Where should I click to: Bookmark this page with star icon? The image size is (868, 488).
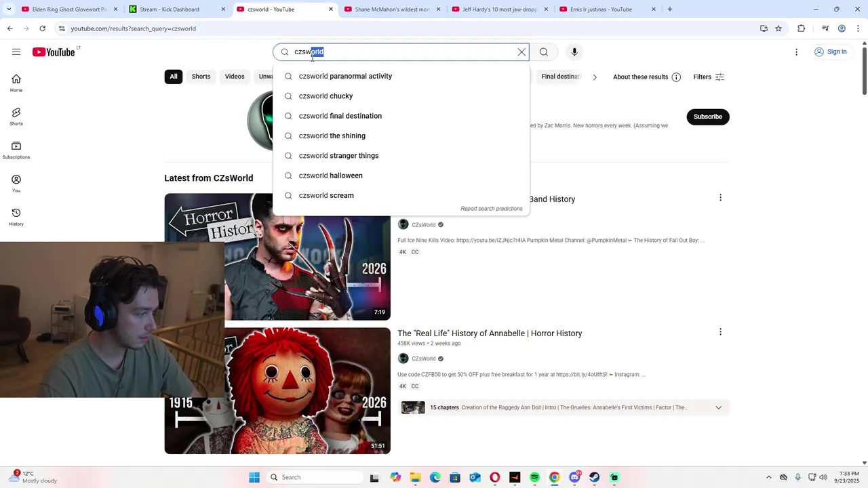point(778,28)
